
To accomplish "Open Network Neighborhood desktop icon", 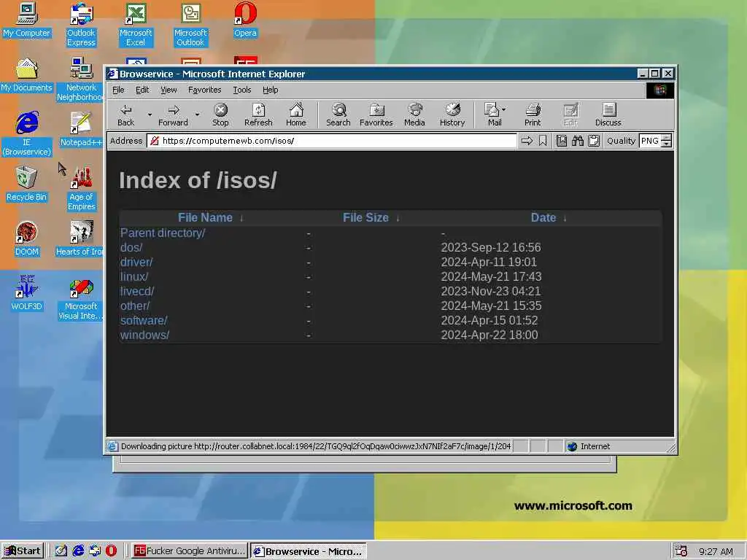I will pos(81,79).
